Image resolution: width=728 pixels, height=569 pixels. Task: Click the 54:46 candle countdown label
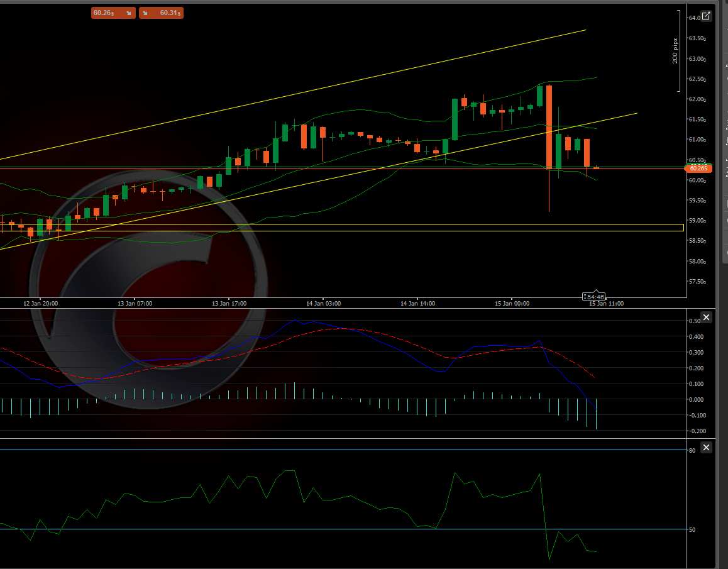594,296
